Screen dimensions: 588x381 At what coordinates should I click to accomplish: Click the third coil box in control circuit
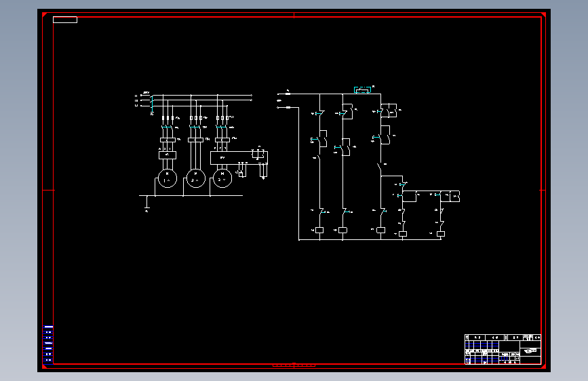(x=380, y=230)
